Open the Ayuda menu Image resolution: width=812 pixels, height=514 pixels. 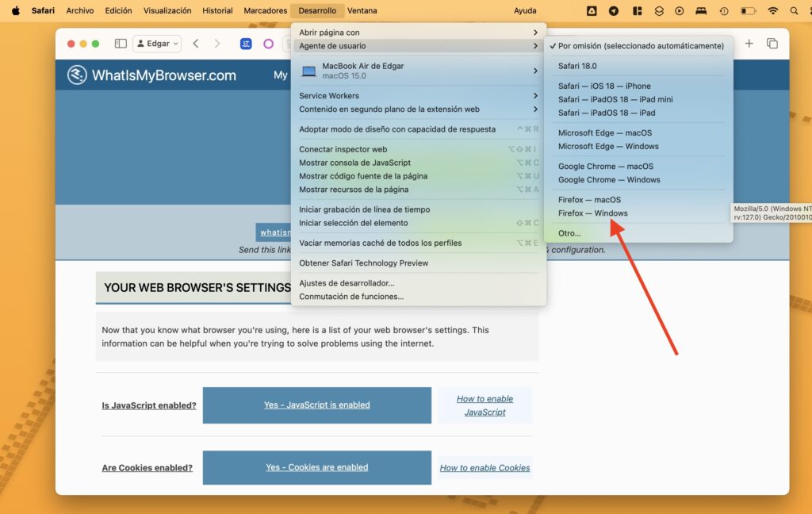point(525,10)
